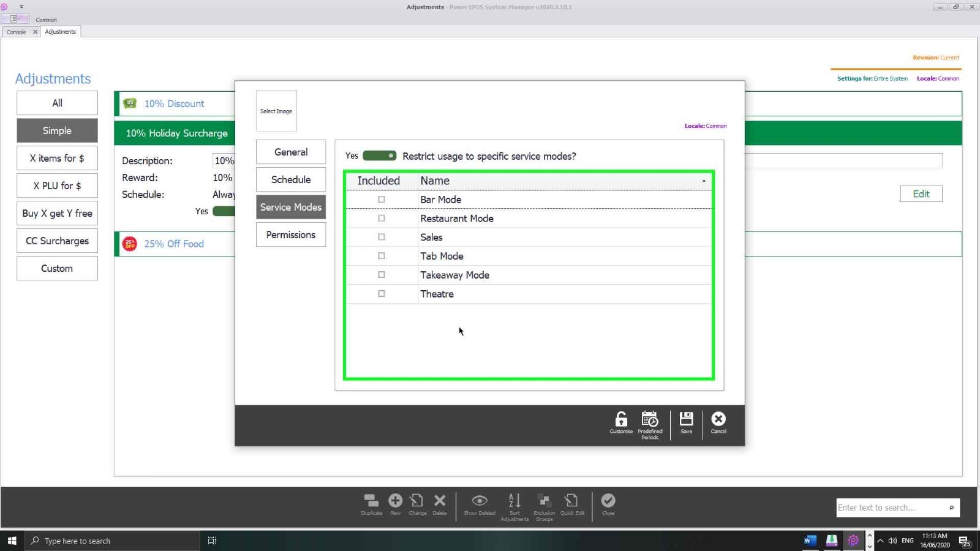This screenshot has height=551, width=980.
Task: Click the Delete X icon in toolbar
Action: [x=440, y=501]
